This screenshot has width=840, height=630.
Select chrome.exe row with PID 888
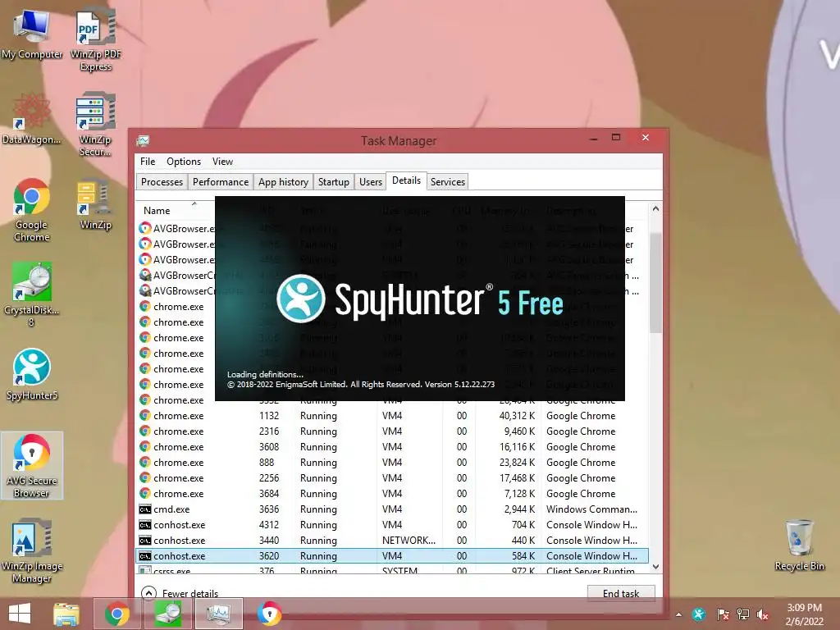(392, 463)
